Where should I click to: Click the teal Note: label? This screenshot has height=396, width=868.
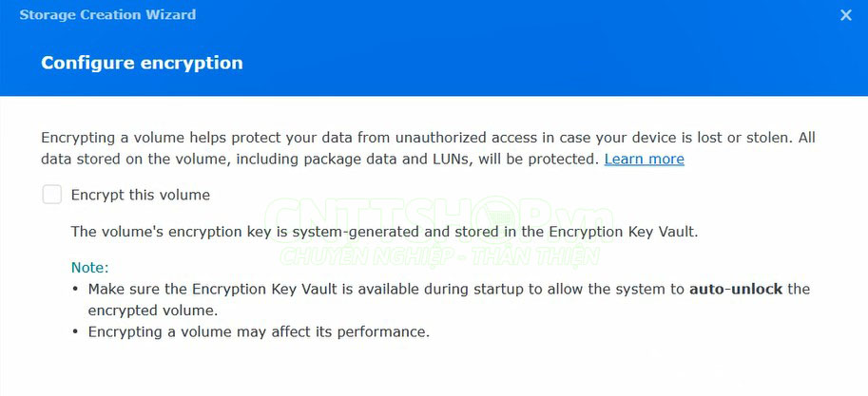tap(90, 268)
